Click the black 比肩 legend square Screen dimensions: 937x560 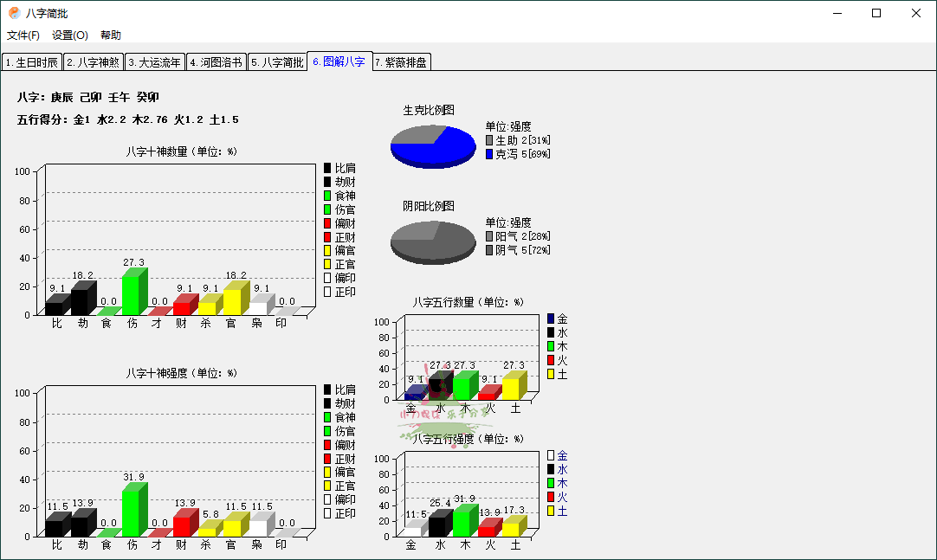[x=327, y=168]
